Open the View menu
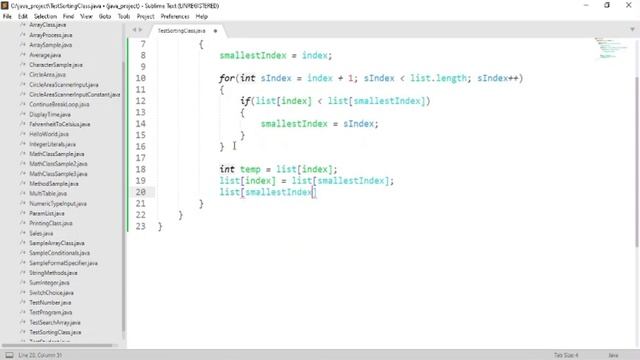The width and height of the screenshot is (640, 360). tap(86, 16)
